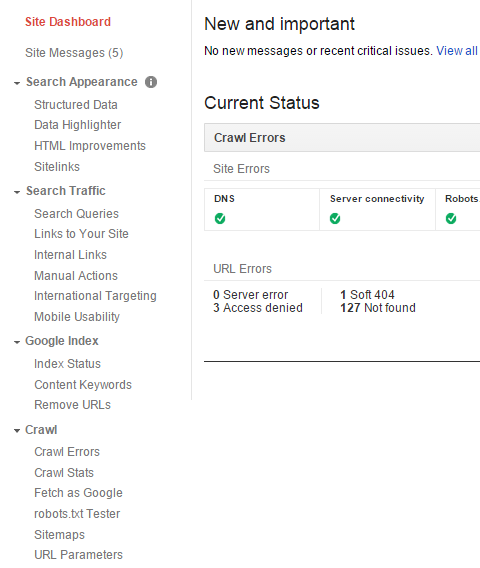Go to Internal Links
The height and width of the screenshot is (568, 480).
[x=70, y=255]
